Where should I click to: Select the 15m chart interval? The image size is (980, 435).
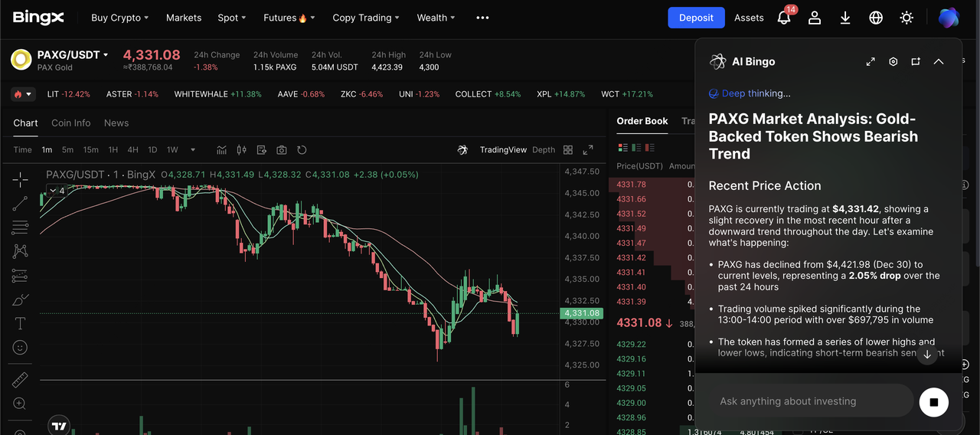click(x=90, y=150)
